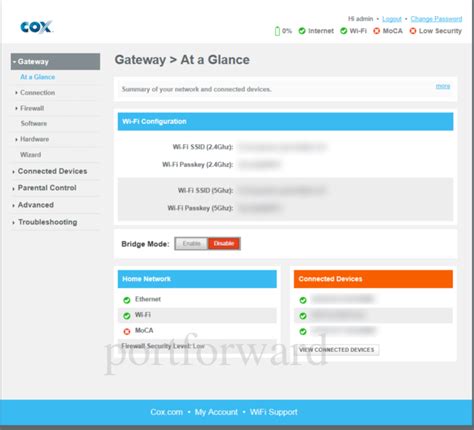Click the Wi-Fi SSID (5Ghz) label

pyautogui.click(x=205, y=190)
